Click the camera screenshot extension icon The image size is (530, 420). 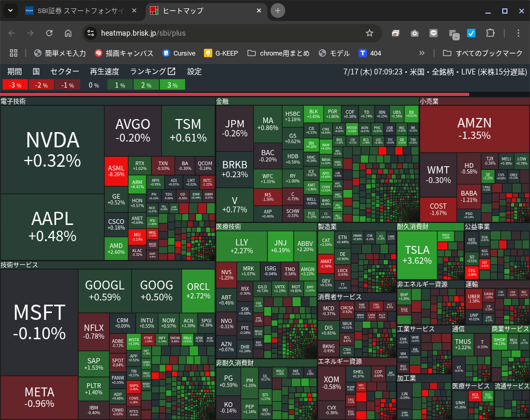tap(414, 33)
